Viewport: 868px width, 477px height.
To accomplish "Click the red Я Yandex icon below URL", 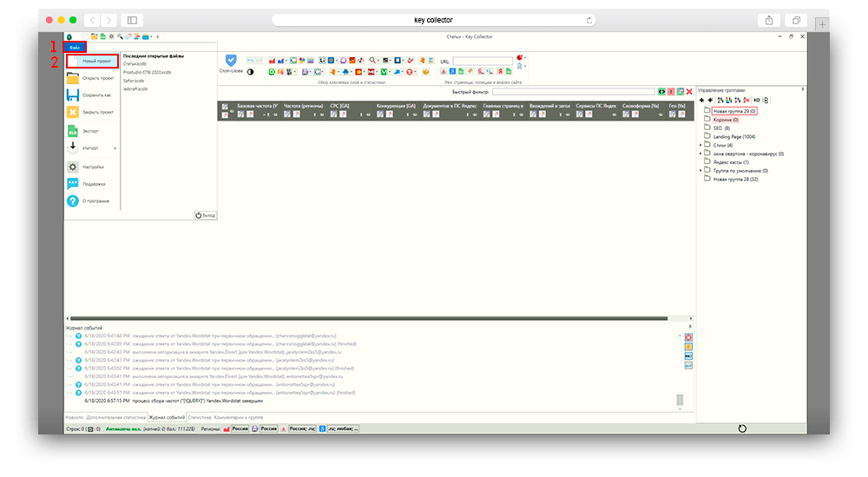I will (x=500, y=71).
